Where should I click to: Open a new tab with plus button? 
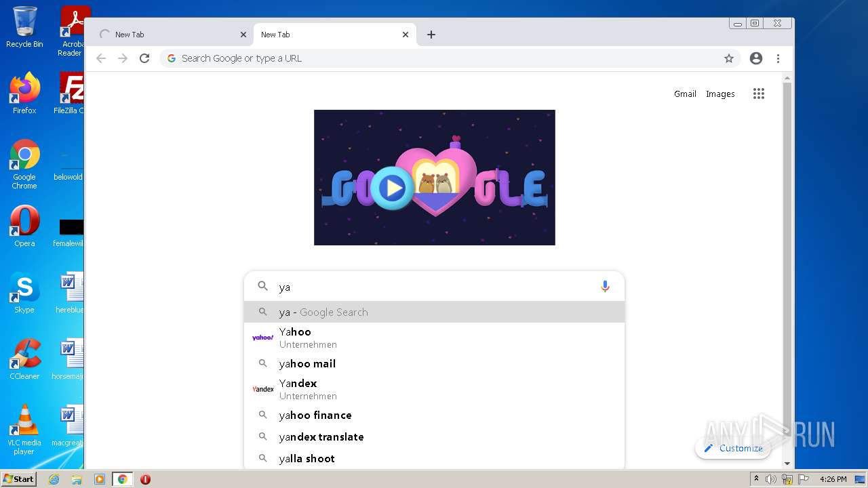(431, 35)
